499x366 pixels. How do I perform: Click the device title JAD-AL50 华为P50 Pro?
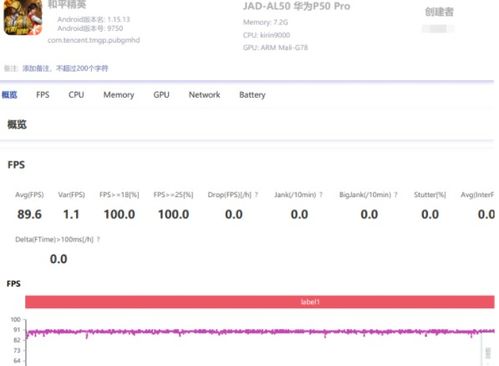click(296, 6)
